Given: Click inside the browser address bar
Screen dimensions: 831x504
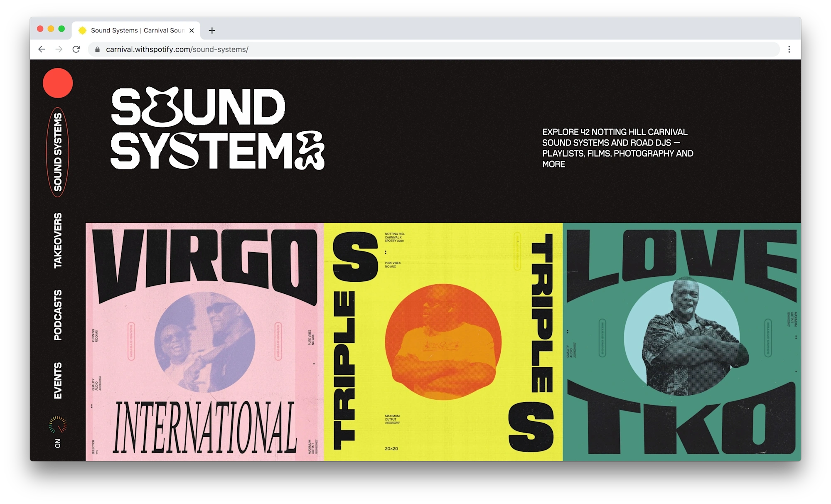Looking at the screenshot, I should [291, 49].
